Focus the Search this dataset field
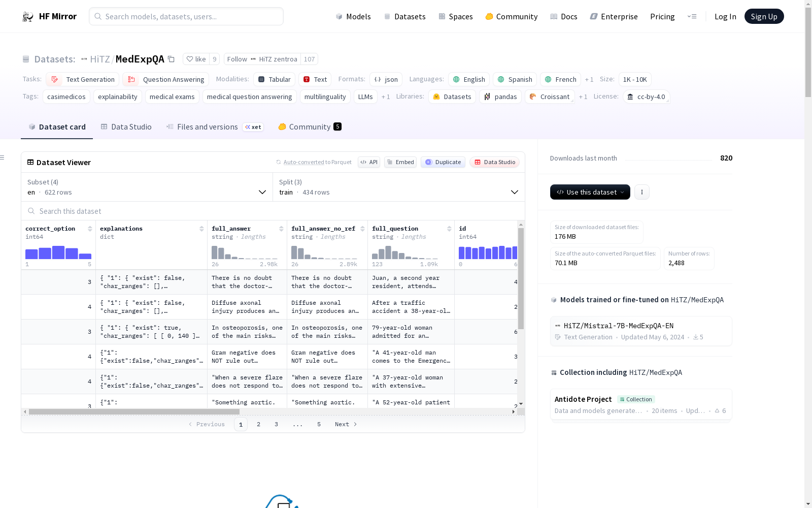812x508 pixels. (x=273, y=211)
